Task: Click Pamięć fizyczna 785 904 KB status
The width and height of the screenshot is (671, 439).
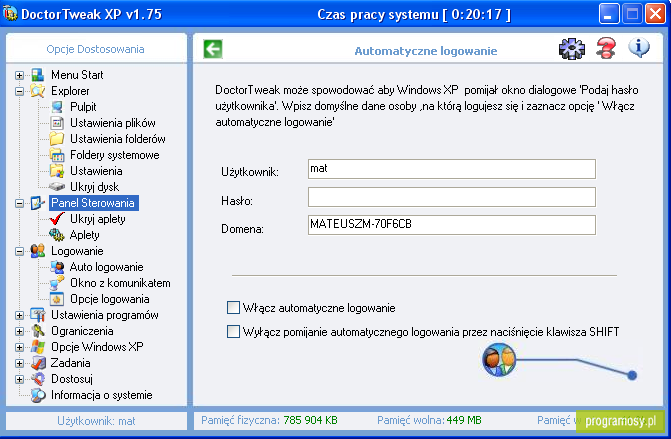Action: point(269,420)
